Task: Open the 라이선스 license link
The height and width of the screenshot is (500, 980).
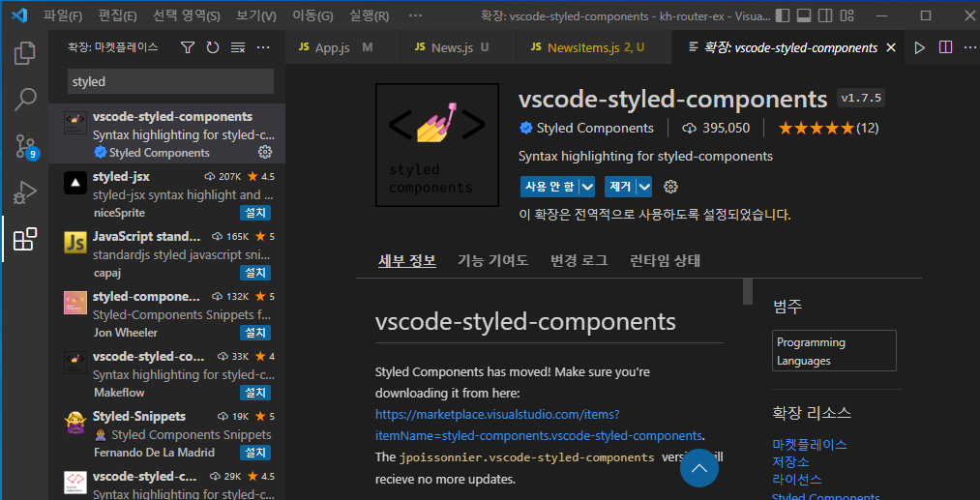Action: 797,480
